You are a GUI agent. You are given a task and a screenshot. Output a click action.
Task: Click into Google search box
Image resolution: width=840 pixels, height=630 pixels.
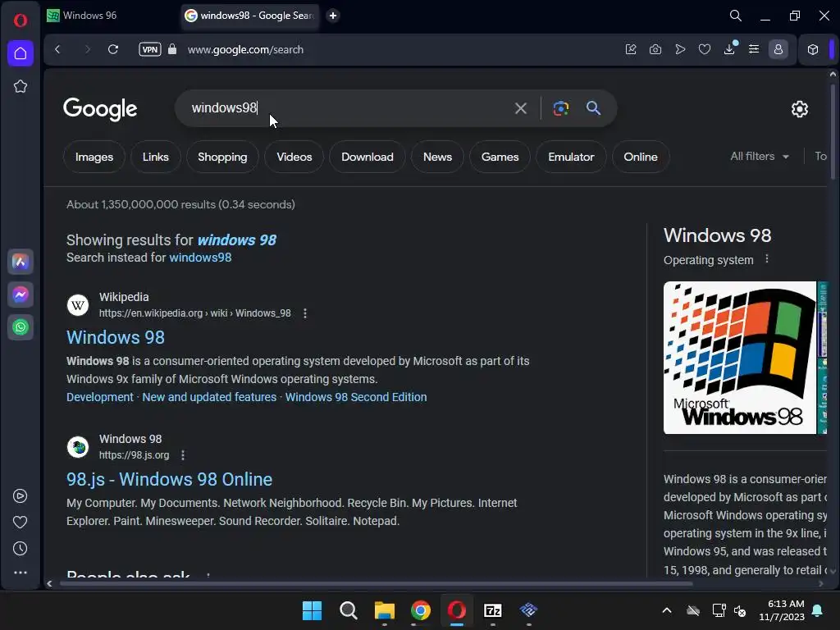(343, 107)
